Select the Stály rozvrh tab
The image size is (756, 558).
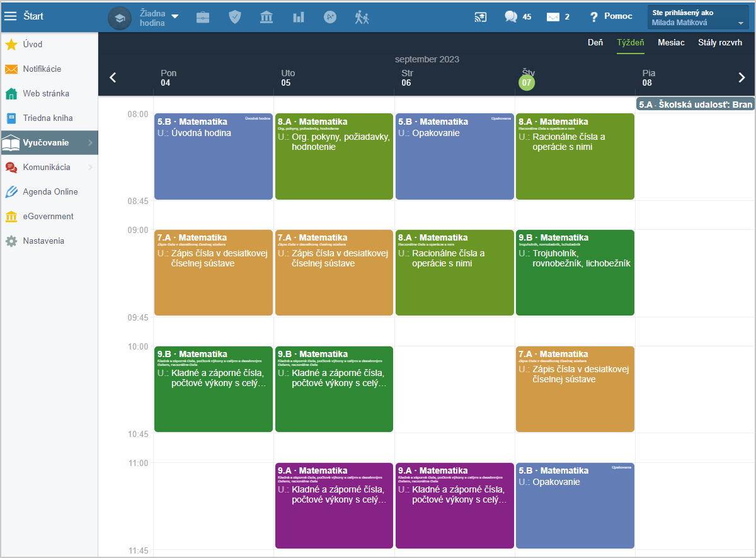coord(719,43)
